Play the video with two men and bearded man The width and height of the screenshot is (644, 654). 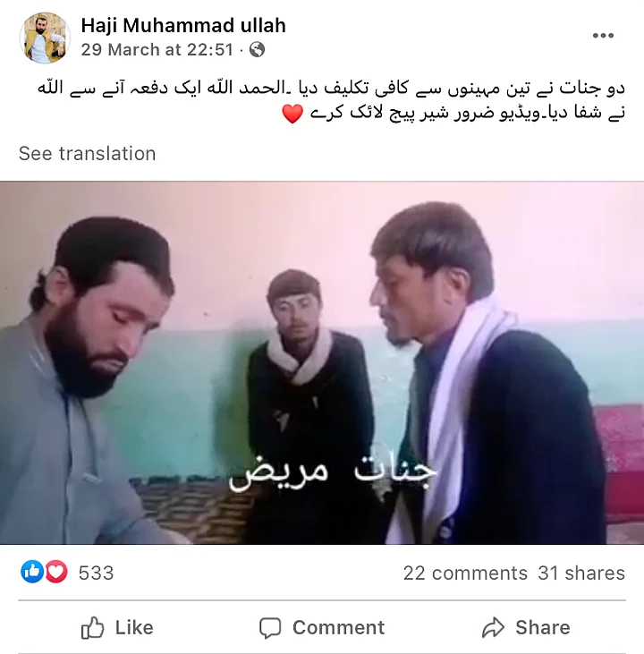(x=322, y=363)
